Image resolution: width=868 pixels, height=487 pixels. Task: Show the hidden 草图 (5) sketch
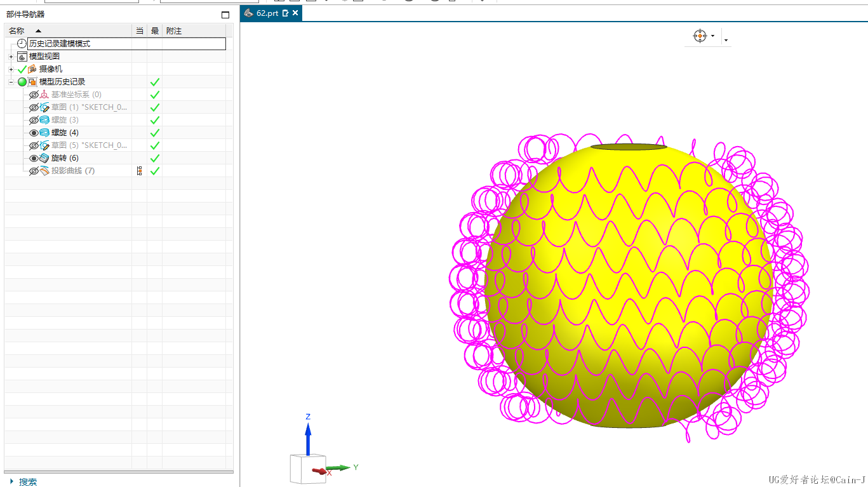(x=34, y=145)
